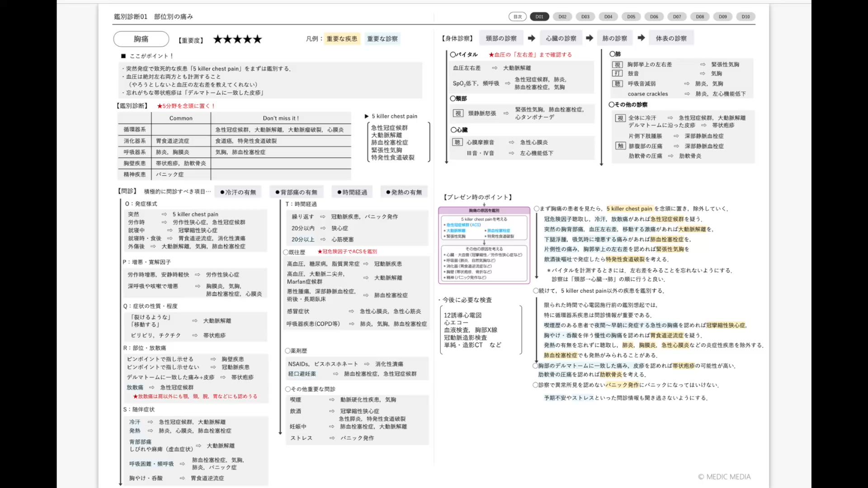Click the 触 palpation icon beside 腓腹部の圧痛
The width and height of the screenshot is (868, 488).
620,146
